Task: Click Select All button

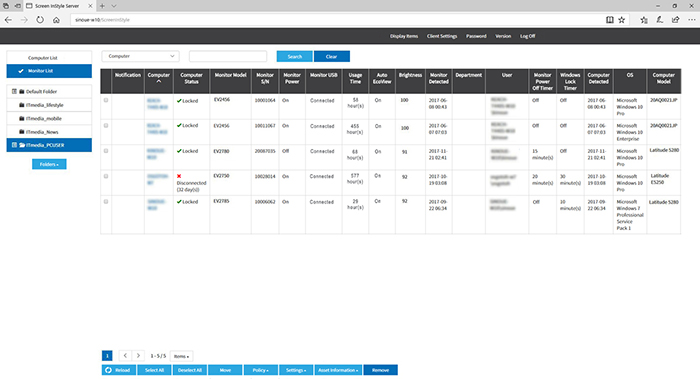Action: [154, 370]
